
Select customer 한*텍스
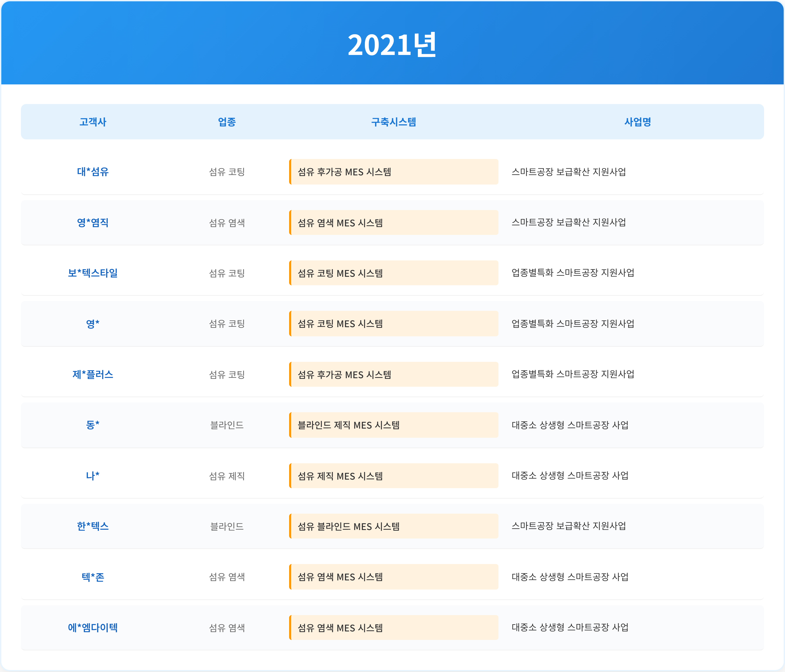[x=92, y=526]
